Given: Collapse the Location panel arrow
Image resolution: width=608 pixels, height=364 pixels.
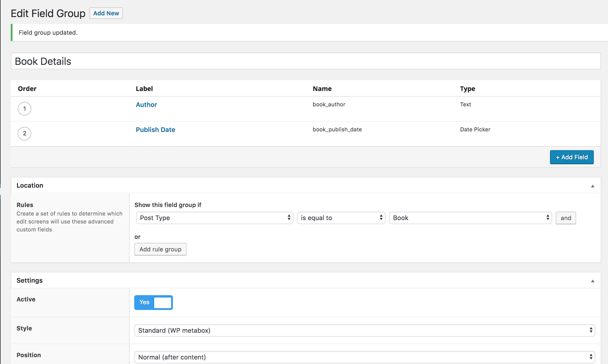Looking at the screenshot, I should [593, 186].
